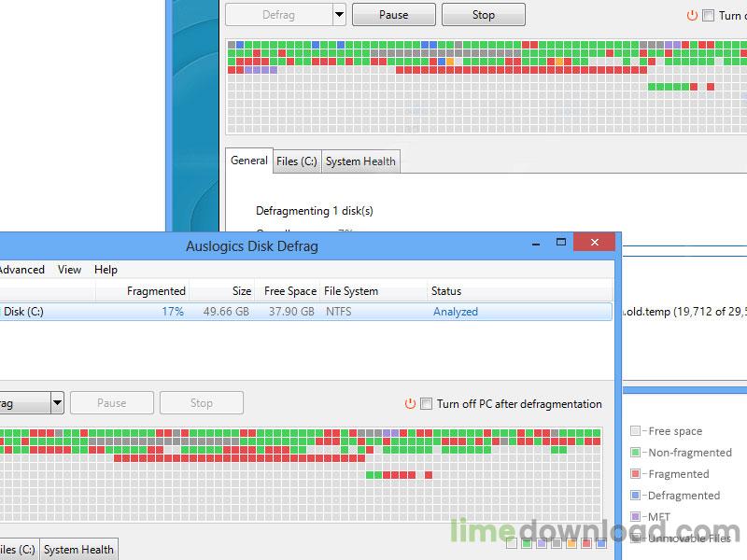This screenshot has width=747, height=560.
Task: Maximize the front Auslogics Disk Defrag window
Action: tap(561, 242)
